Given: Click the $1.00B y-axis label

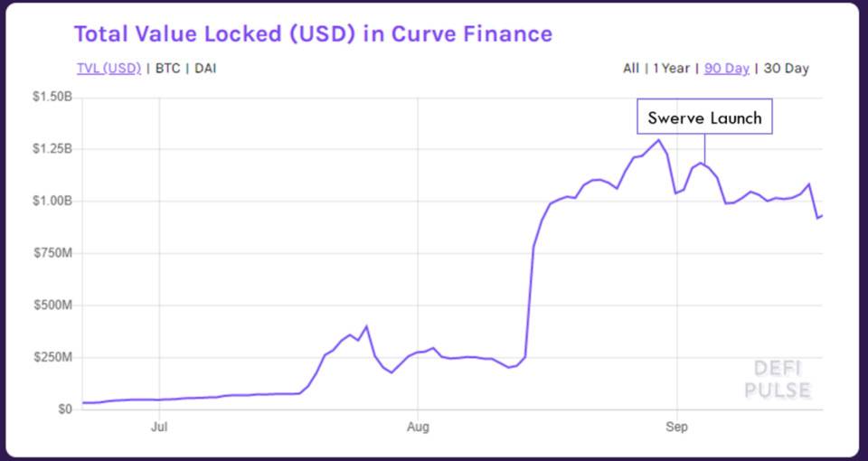Looking at the screenshot, I should coord(53,201).
